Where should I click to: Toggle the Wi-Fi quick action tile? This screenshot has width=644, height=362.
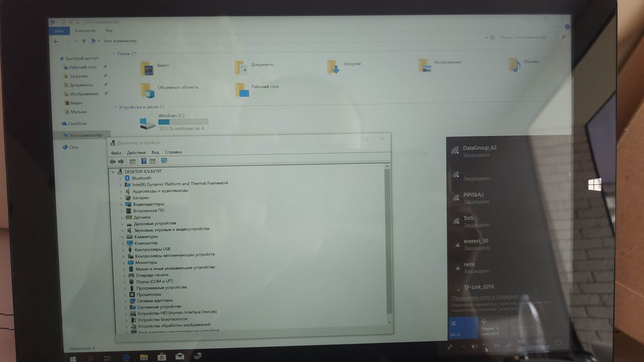pyautogui.click(x=463, y=328)
